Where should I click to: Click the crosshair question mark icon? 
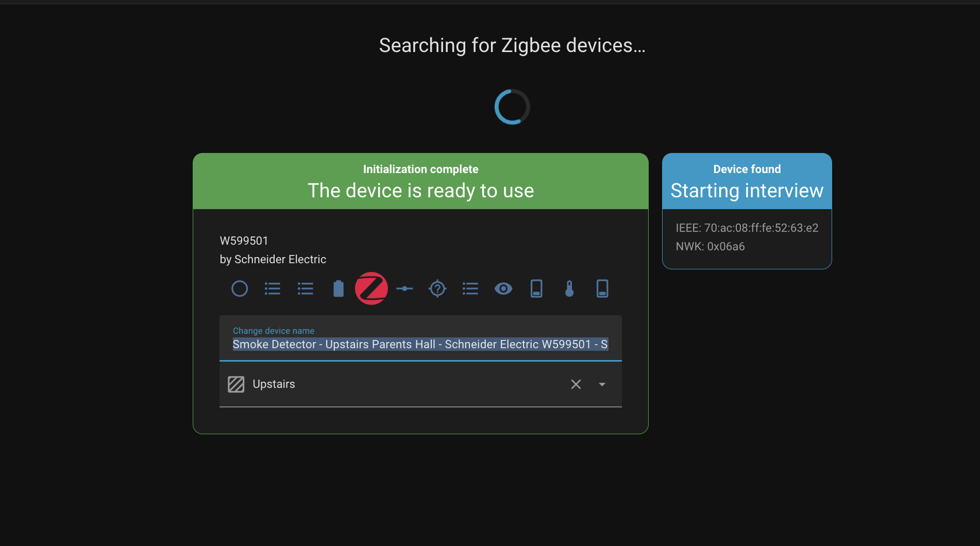pos(437,288)
